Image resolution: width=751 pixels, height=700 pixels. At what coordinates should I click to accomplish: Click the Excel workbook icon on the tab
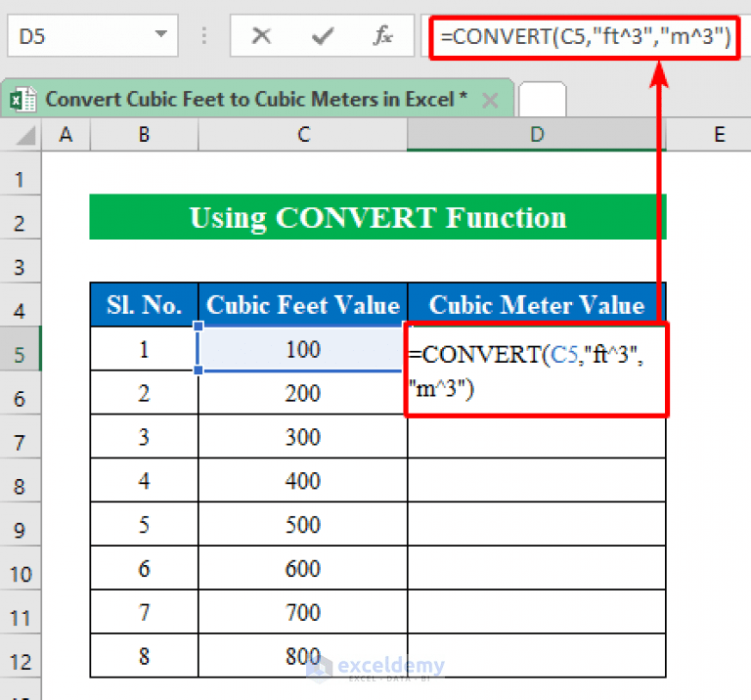pos(23,100)
